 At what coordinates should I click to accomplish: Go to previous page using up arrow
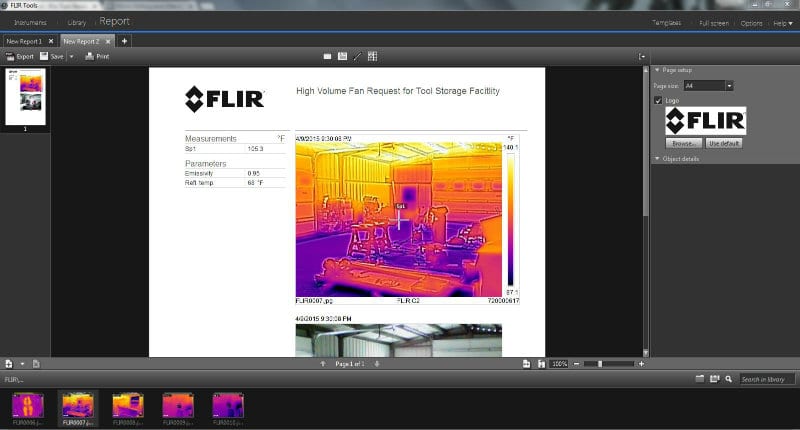tap(322, 364)
